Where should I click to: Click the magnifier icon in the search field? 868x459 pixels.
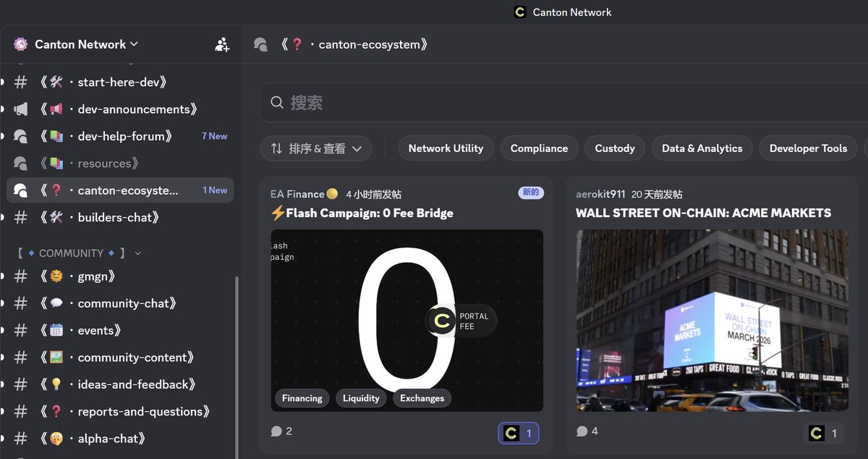click(277, 103)
